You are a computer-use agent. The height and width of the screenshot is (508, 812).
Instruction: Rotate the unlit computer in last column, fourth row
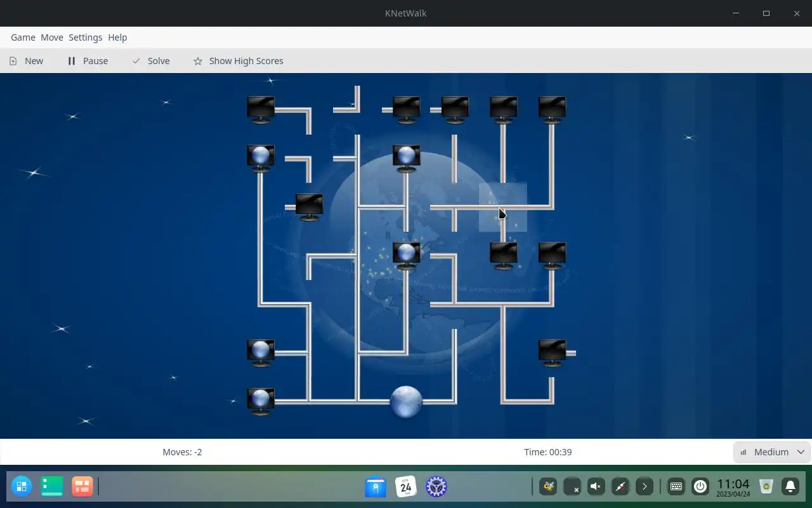pos(552,256)
